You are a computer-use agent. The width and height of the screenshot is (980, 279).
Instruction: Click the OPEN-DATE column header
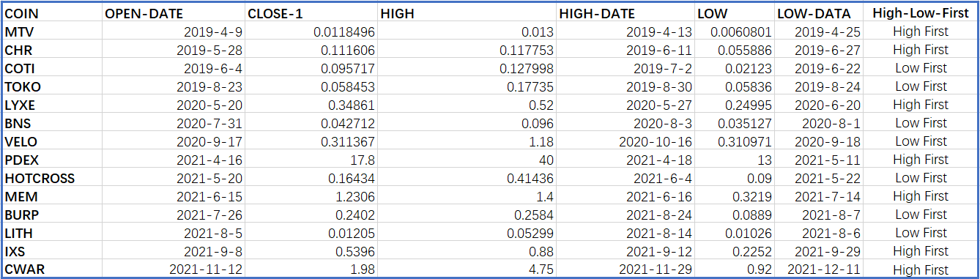pyautogui.click(x=173, y=13)
